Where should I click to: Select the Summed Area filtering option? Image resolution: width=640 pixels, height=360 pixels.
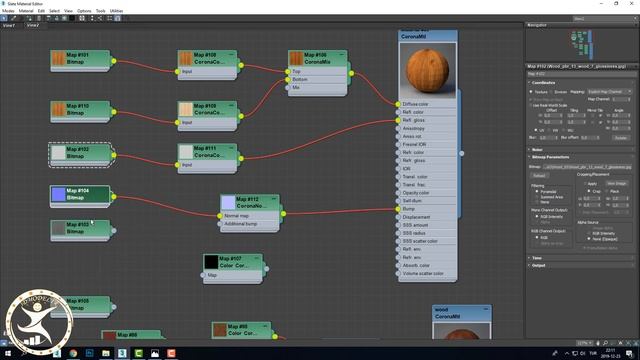pyautogui.click(x=537, y=197)
